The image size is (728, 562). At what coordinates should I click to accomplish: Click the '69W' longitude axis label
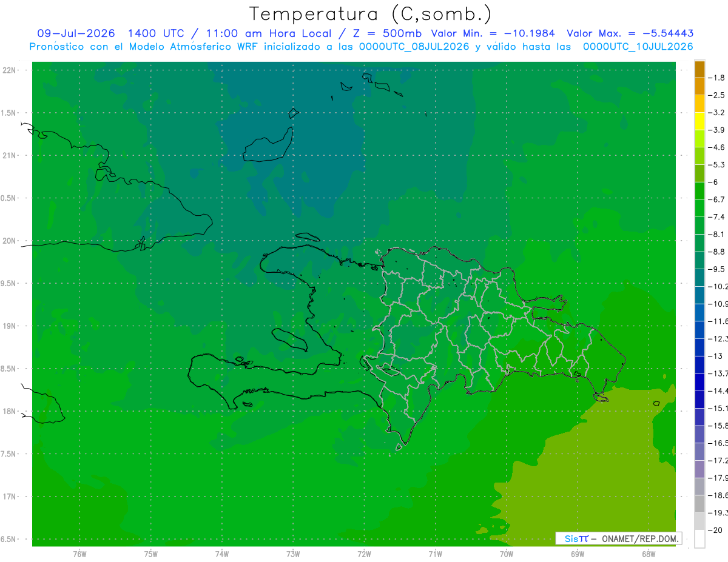(577, 554)
